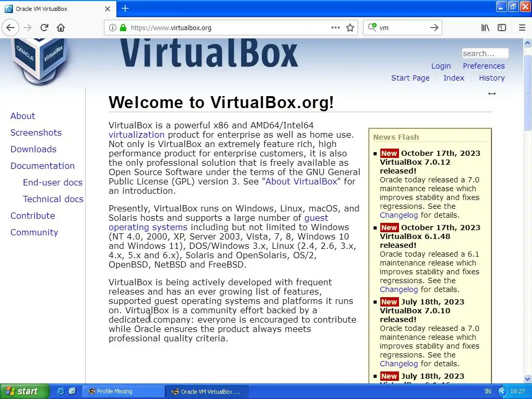The height and width of the screenshot is (399, 532).
Task: Open the Firefox hamburger menu
Action: pyautogui.click(x=522, y=28)
